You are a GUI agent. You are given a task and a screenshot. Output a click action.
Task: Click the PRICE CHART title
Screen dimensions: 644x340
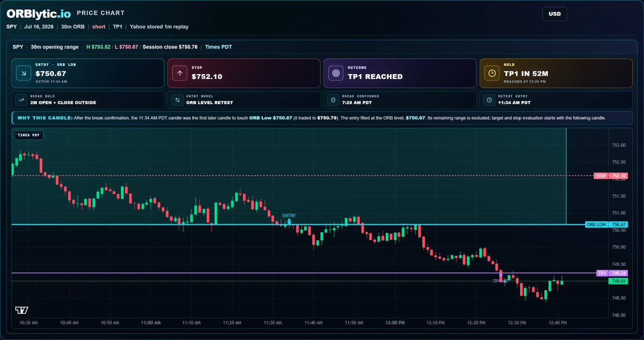(x=100, y=13)
